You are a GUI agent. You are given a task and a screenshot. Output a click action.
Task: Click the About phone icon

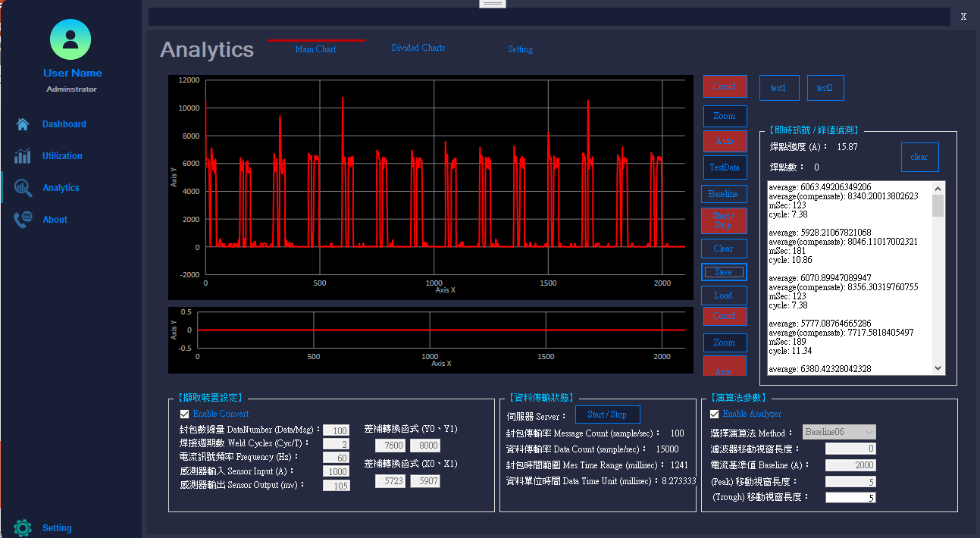coord(23,220)
